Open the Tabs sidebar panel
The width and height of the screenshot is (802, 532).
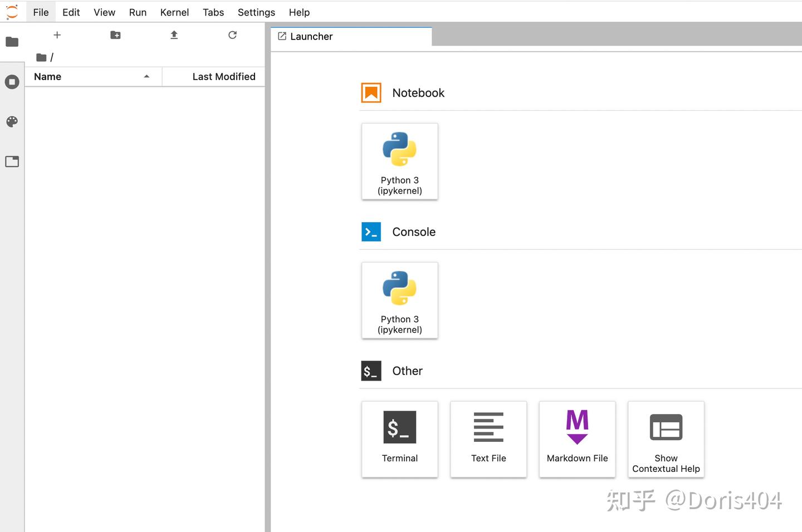click(x=12, y=162)
